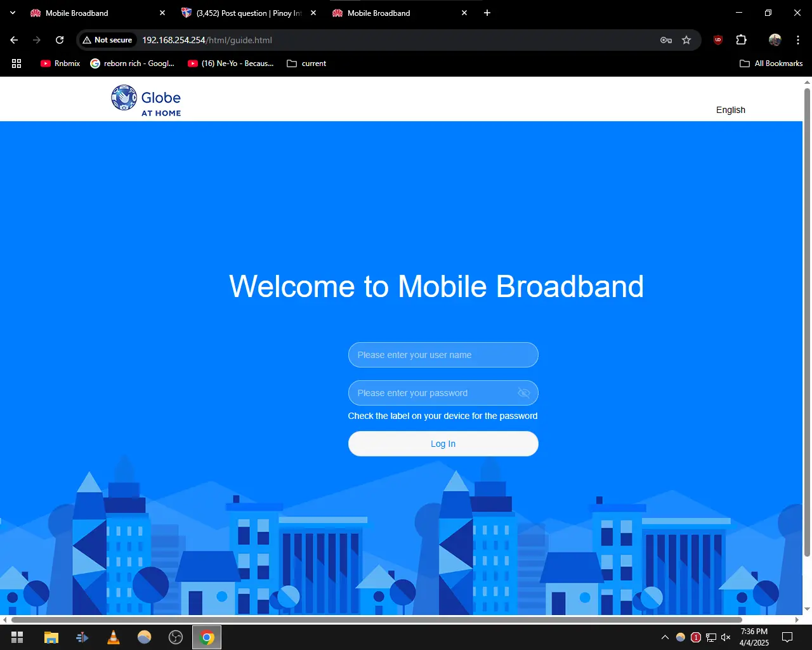Open File Explorer from the taskbar

pos(51,637)
